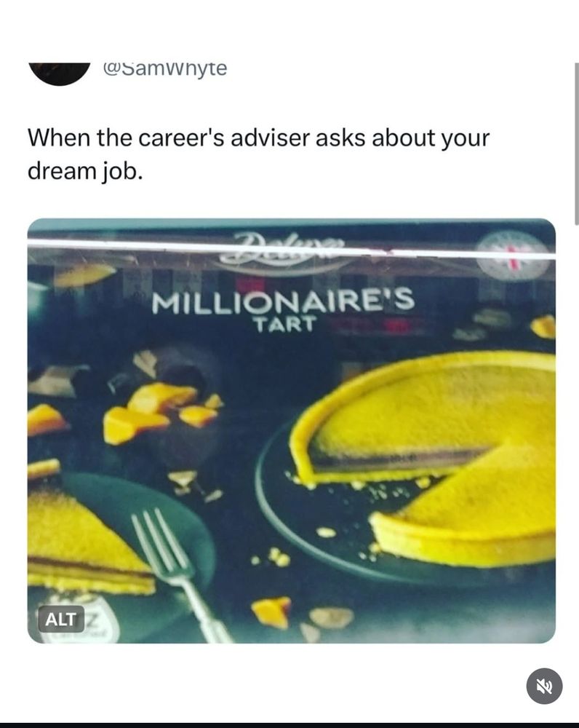
Task: Click the TART word on the package
Action: point(284,324)
